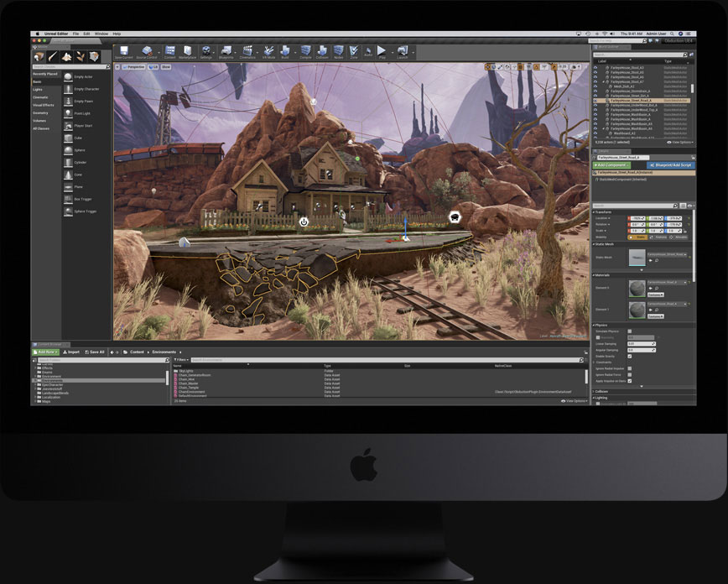Click the Cinematics clapperboard icon
Screen dimensions: 728x584
pyautogui.click(x=247, y=50)
